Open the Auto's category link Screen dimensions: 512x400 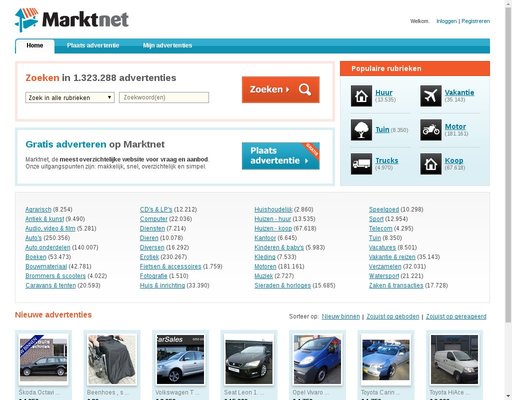point(33,238)
